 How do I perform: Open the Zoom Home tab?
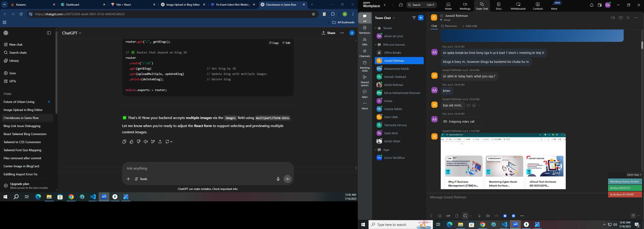448,6
